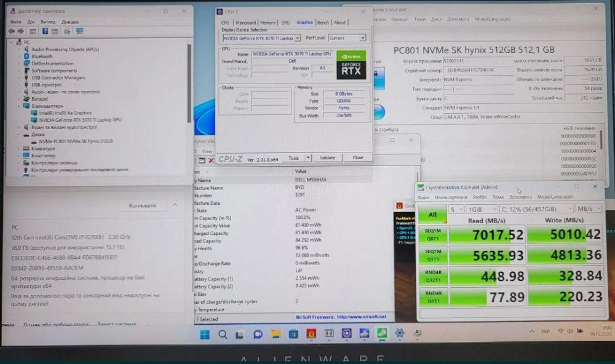
Task: Start all benchmarks with the green All button
Action: [x=432, y=215]
